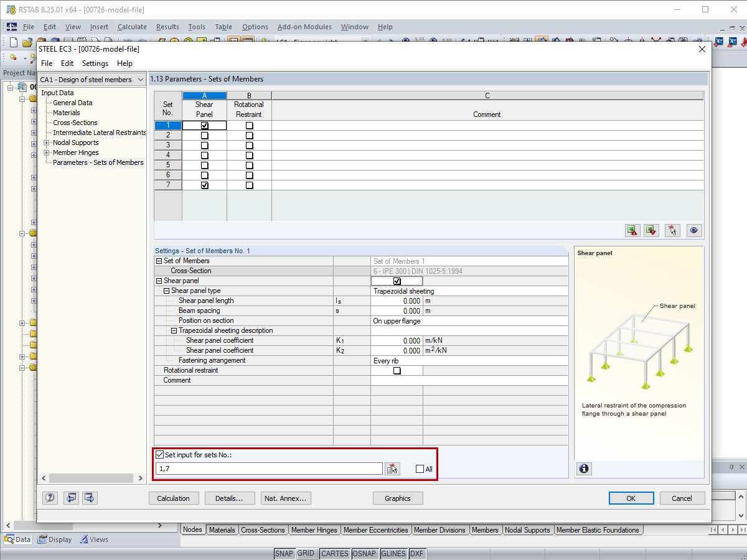Pick sets graphically beside the 1,7 field
The height and width of the screenshot is (560, 747).
point(392,469)
